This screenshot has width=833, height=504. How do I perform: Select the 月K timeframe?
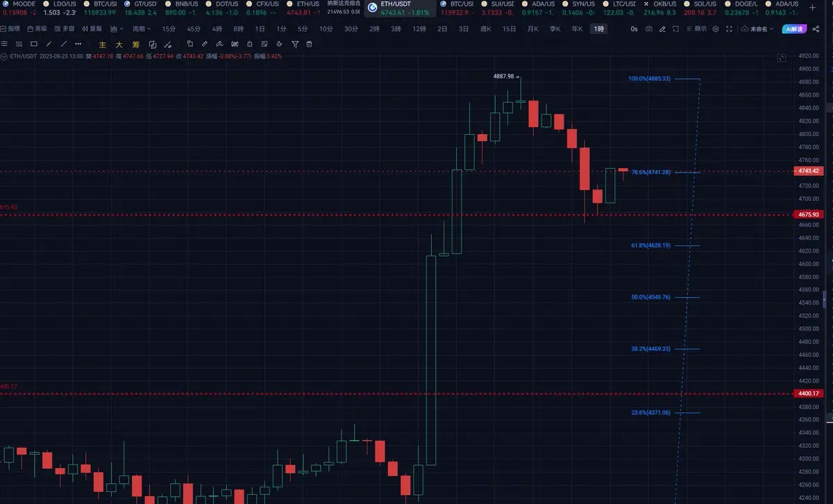532,29
